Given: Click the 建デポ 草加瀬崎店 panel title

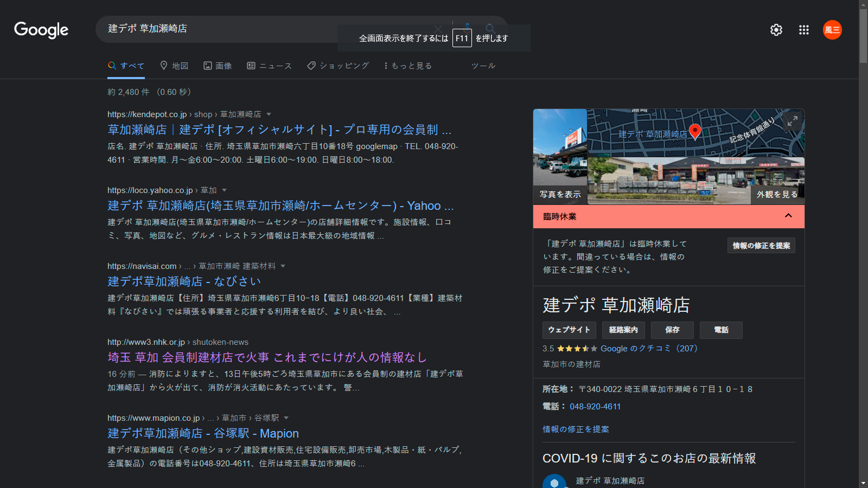Looking at the screenshot, I should tap(616, 305).
